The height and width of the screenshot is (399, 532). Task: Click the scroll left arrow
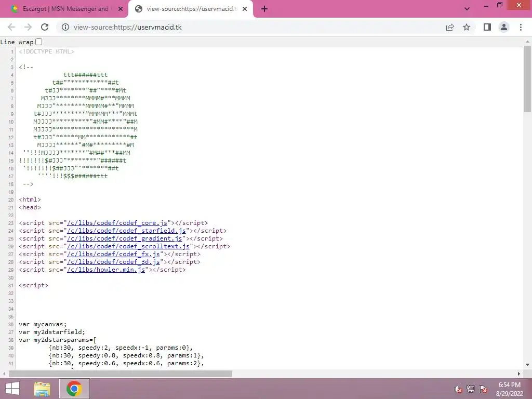4,374
